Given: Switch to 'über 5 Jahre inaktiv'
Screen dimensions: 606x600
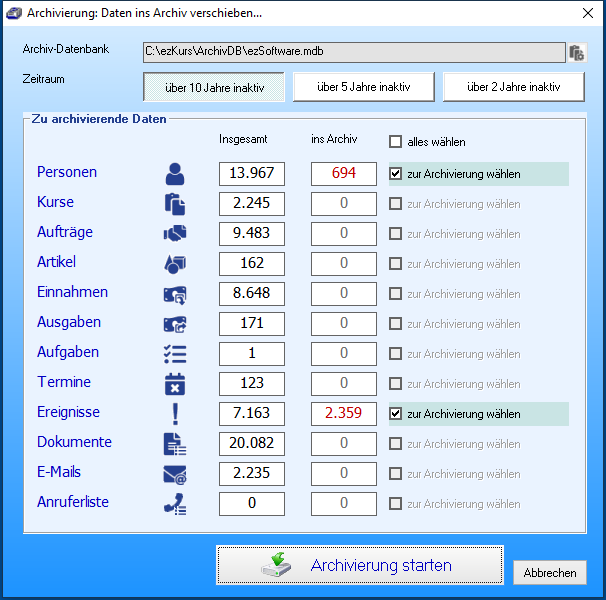Looking at the screenshot, I should [364, 87].
